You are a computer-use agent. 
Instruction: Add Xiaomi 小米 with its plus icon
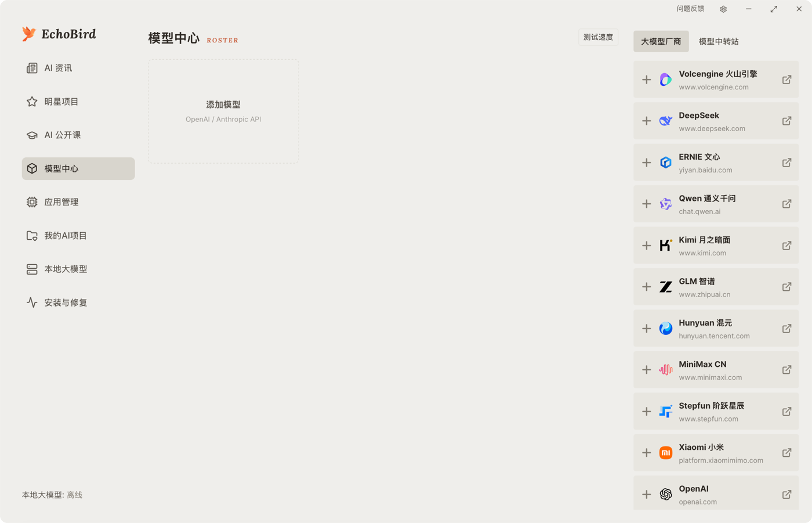(647, 453)
